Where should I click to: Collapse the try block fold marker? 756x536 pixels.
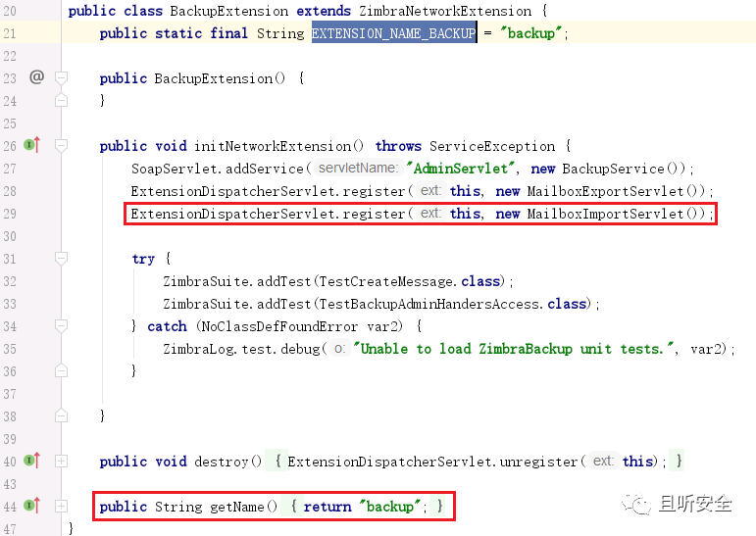coord(61,259)
